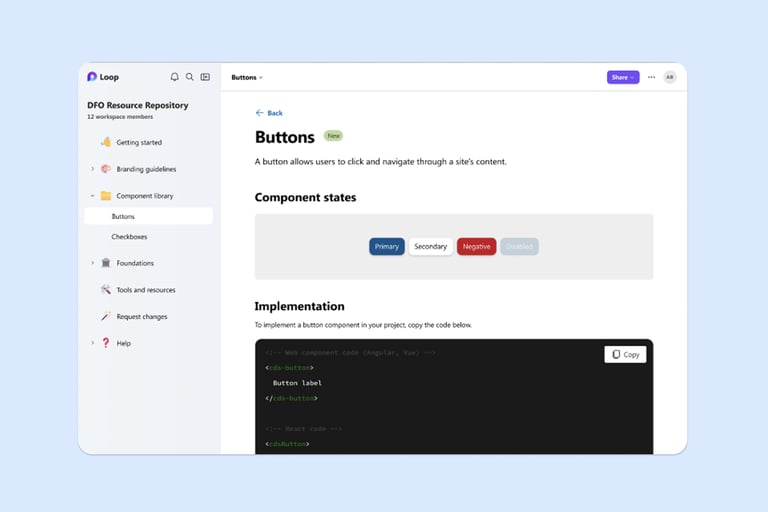The image size is (768, 512).
Task: Click the palette icon beside Branding guidelines
Action: click(x=106, y=169)
